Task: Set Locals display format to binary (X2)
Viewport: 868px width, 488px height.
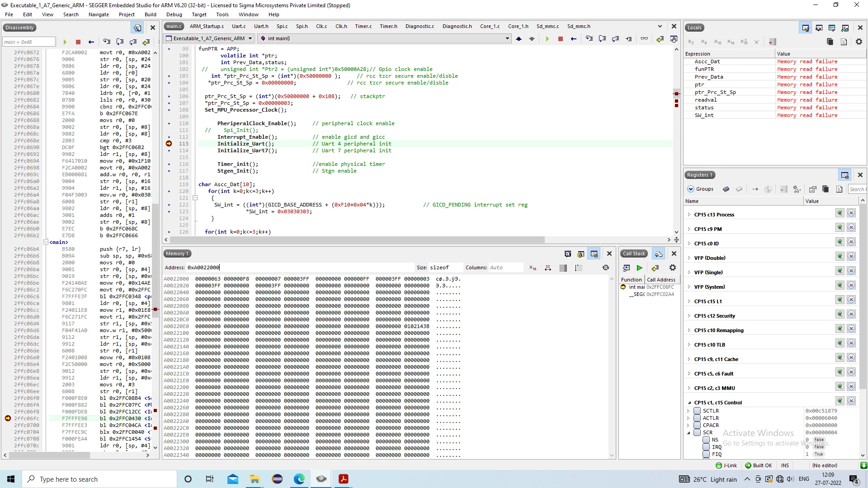Action: (x=691, y=42)
